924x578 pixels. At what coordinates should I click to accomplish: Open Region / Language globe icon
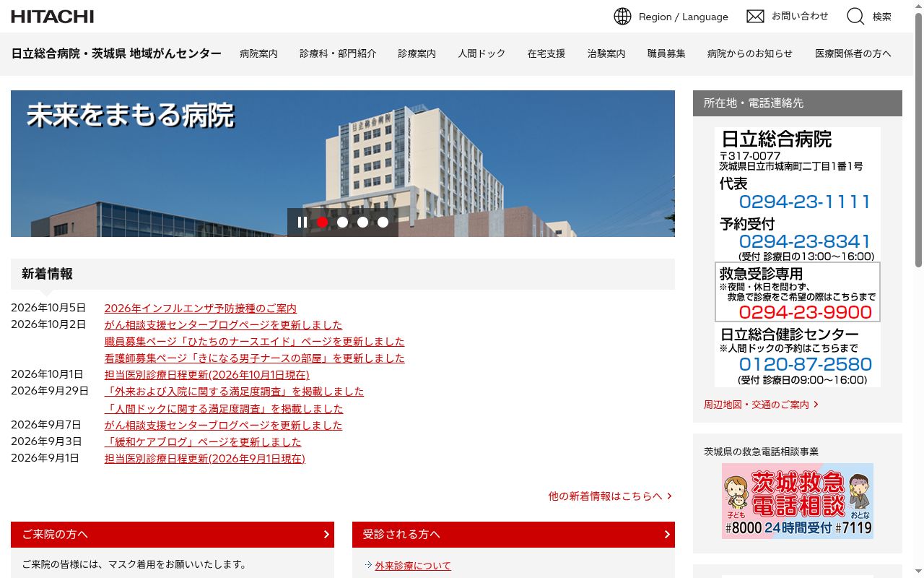pos(622,16)
